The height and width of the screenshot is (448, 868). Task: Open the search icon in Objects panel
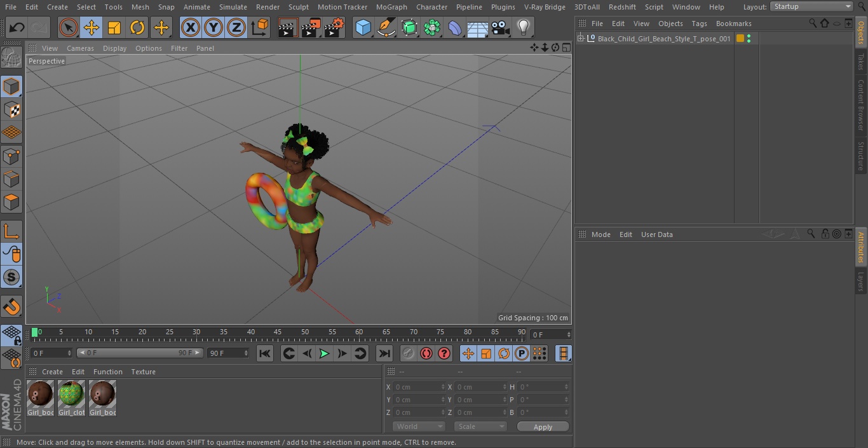click(813, 24)
